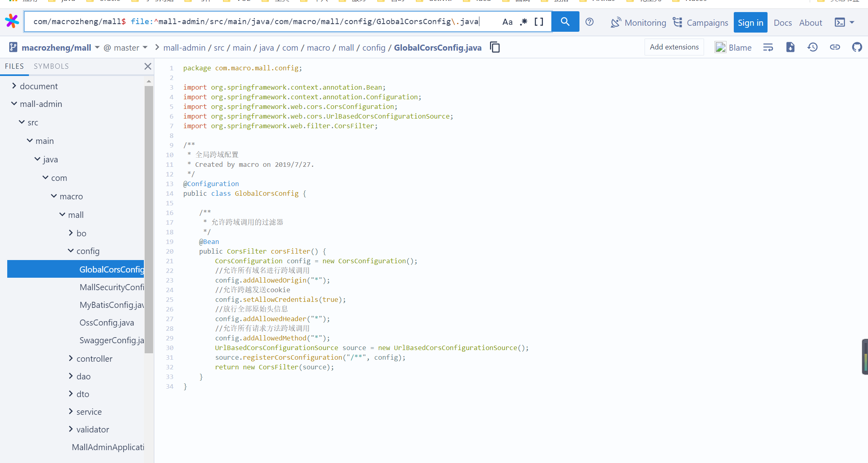Image resolution: width=868 pixels, height=463 pixels.
Task: Toggle regular expression search option
Action: pos(524,22)
